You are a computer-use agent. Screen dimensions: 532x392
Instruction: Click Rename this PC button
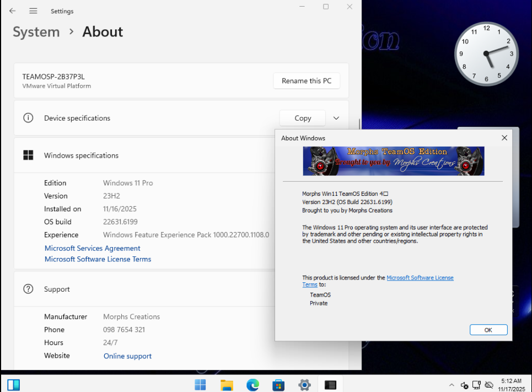(307, 81)
